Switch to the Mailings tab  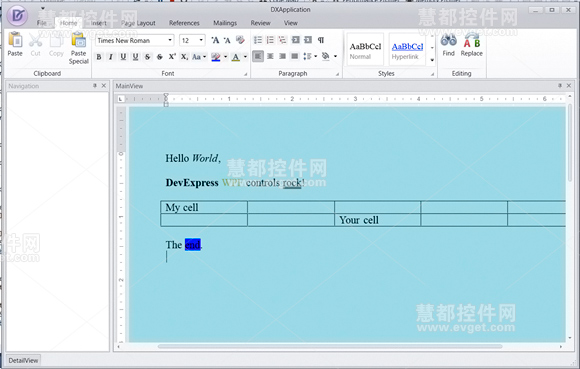click(x=225, y=23)
